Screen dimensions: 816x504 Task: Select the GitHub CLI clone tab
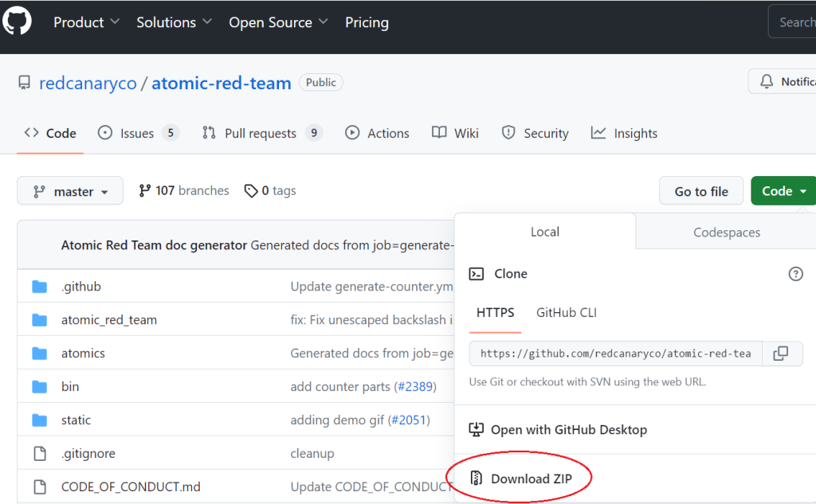566,313
